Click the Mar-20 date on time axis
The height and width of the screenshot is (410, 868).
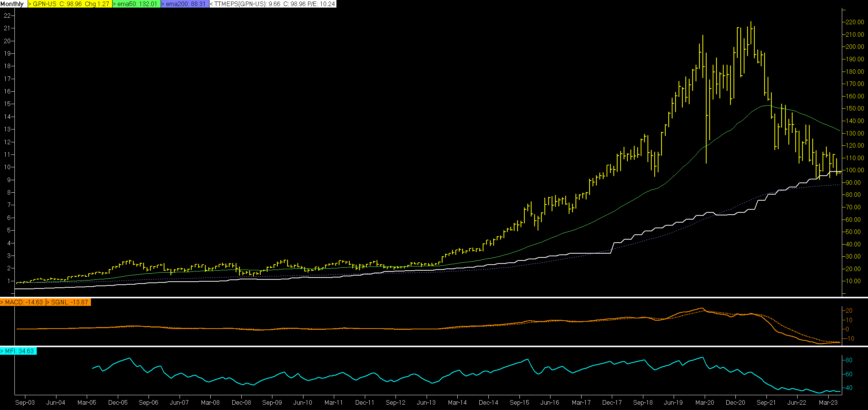[x=705, y=402]
